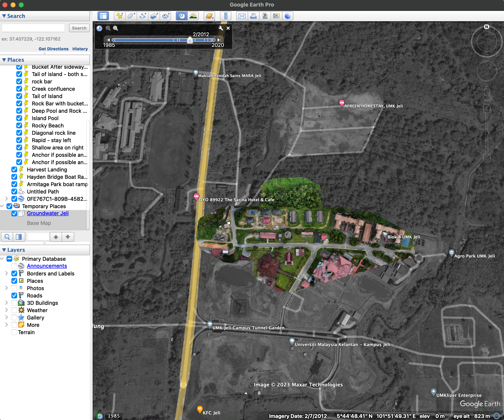Screen dimensions: 504x420
Task: Uncheck Temporary Places folder
Action: click(9, 206)
